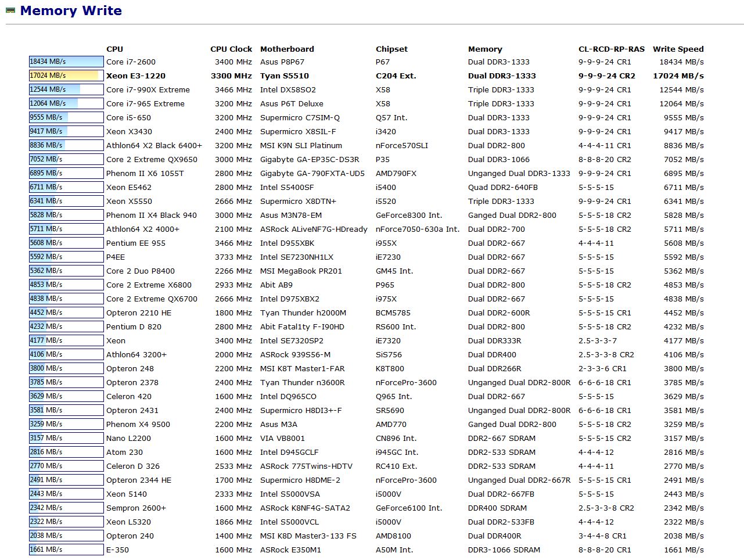Click the ASRock E350M1 motherboard cell
744x560 pixels.
pyautogui.click(x=290, y=550)
